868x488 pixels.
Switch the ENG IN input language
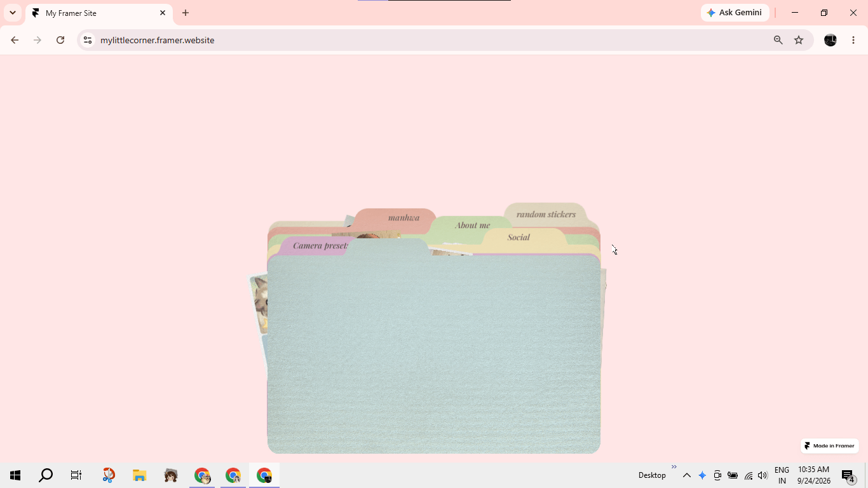coord(782,475)
